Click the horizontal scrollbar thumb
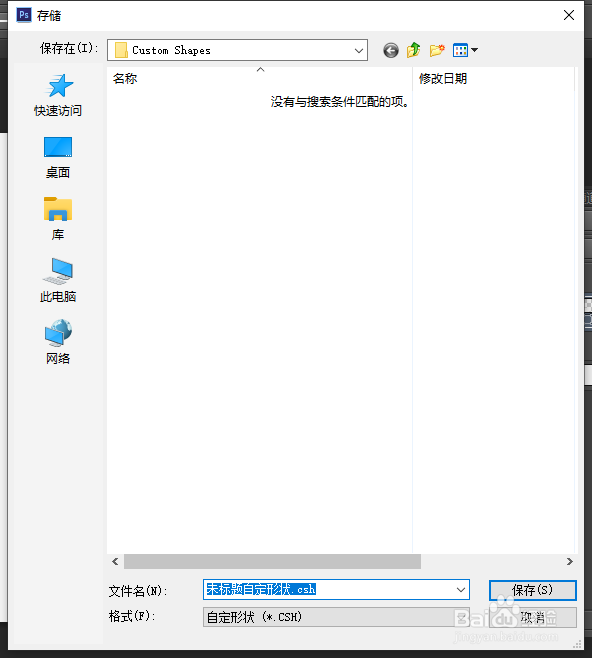The image size is (592, 658). [x=272, y=561]
